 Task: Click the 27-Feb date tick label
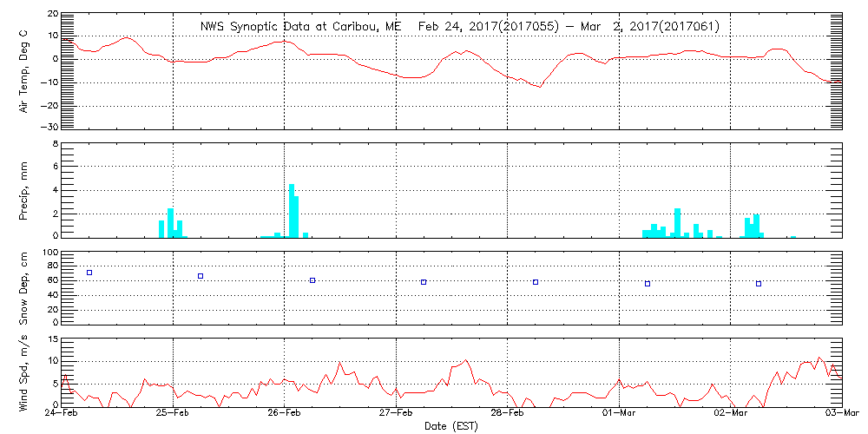tap(397, 415)
